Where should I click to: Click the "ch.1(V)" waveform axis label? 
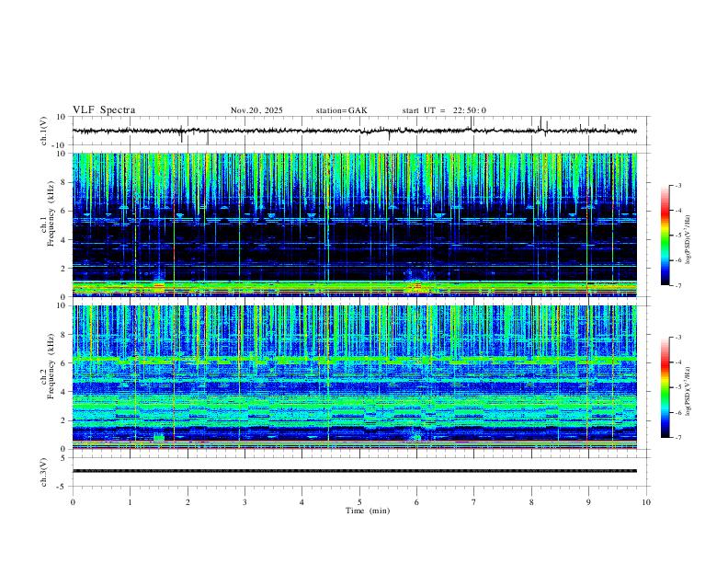pos(44,131)
